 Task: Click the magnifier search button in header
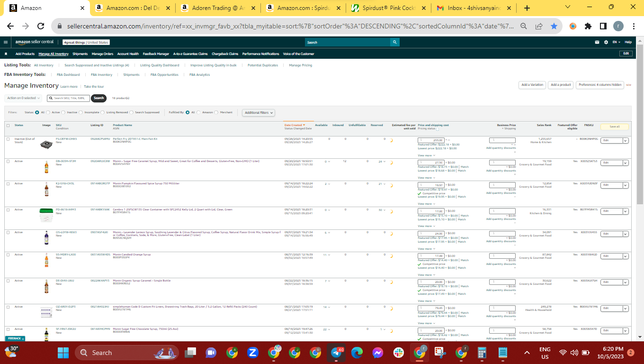tap(395, 42)
